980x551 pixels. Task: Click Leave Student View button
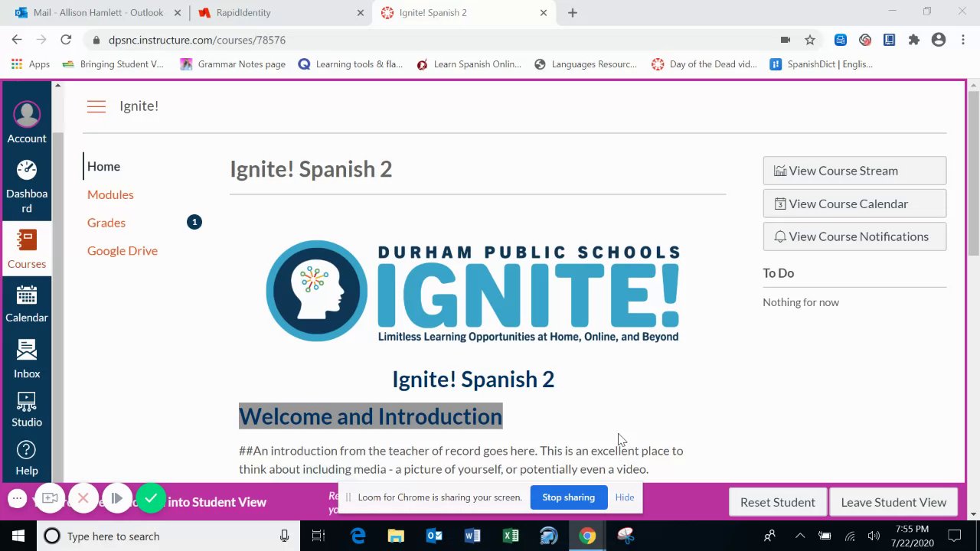[x=893, y=502]
